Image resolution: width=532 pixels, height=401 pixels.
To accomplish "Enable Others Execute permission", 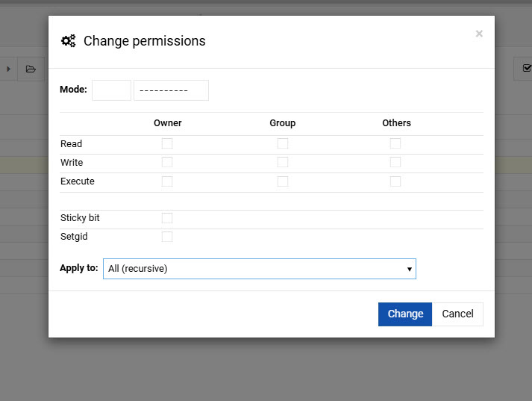I will pos(395,181).
